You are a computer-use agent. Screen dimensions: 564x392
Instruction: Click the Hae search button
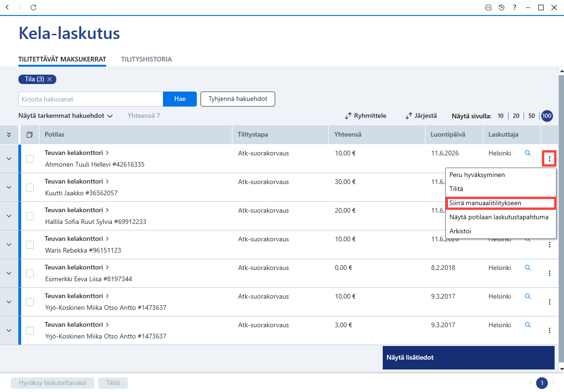(180, 99)
